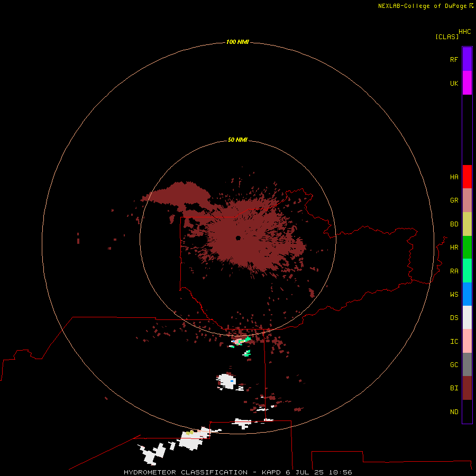Click the DS white legend swatch

(x=467, y=317)
